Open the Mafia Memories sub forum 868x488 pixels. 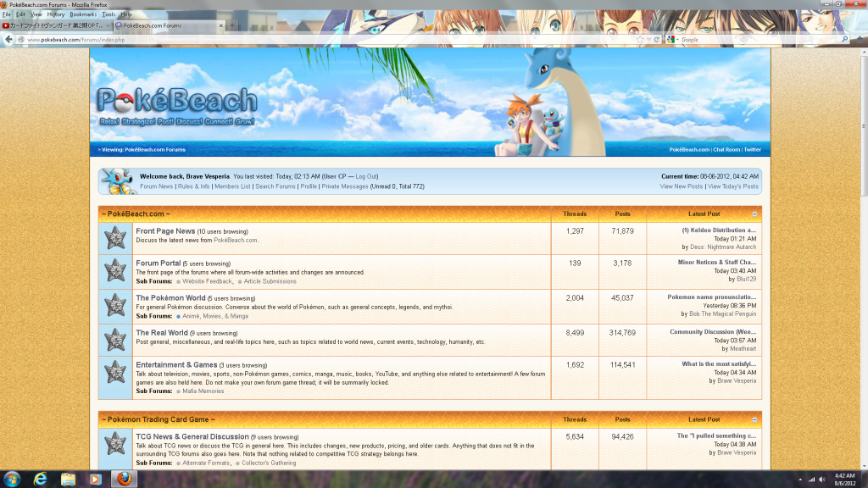tap(203, 391)
